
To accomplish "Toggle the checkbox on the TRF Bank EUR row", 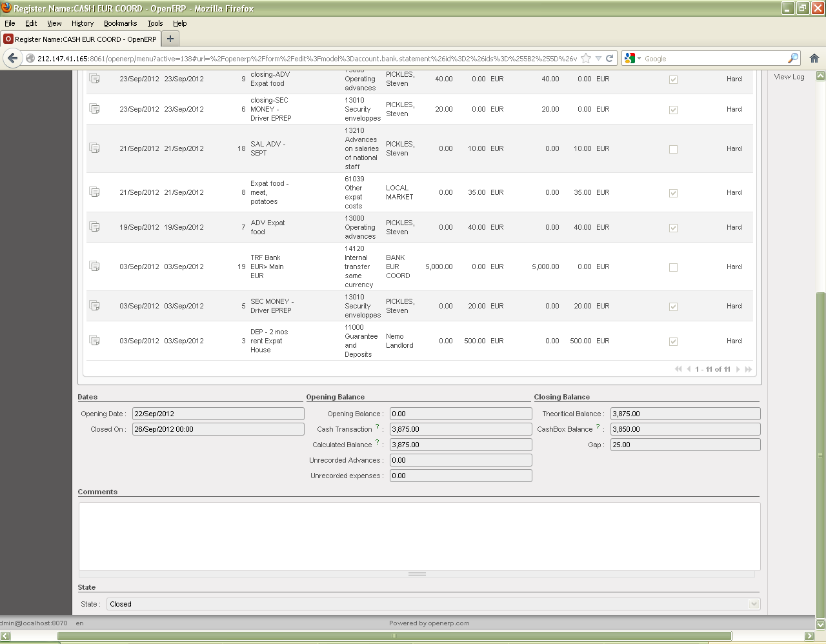I will (673, 267).
